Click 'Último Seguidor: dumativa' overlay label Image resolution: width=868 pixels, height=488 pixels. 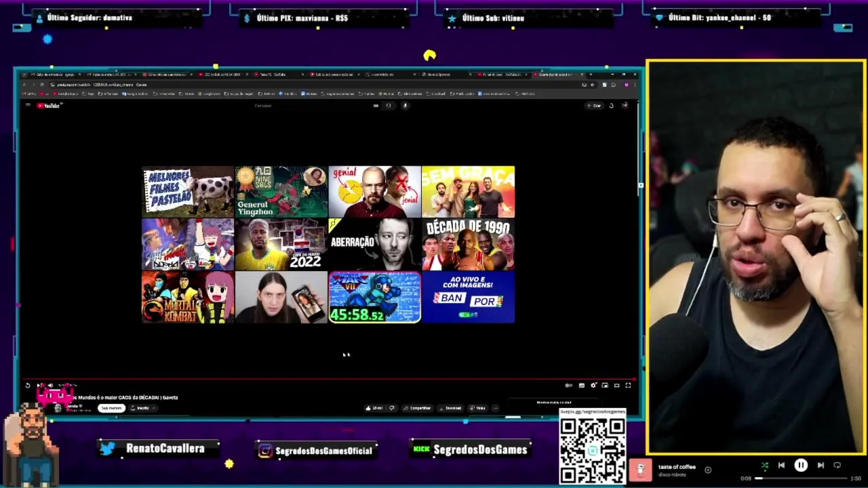point(90,18)
